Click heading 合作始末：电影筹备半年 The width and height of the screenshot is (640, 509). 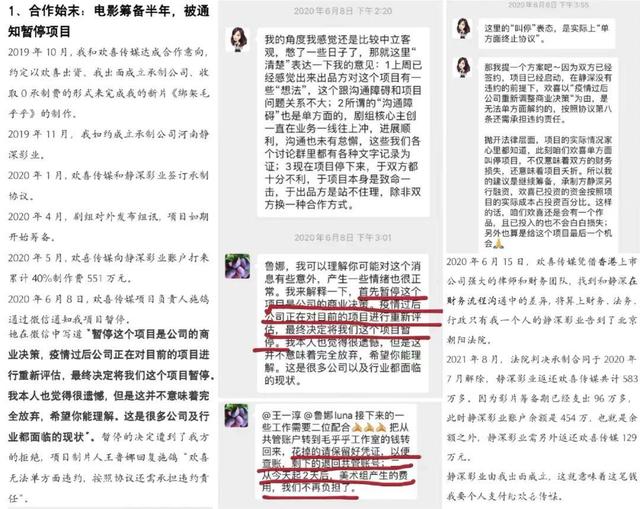click(x=109, y=21)
